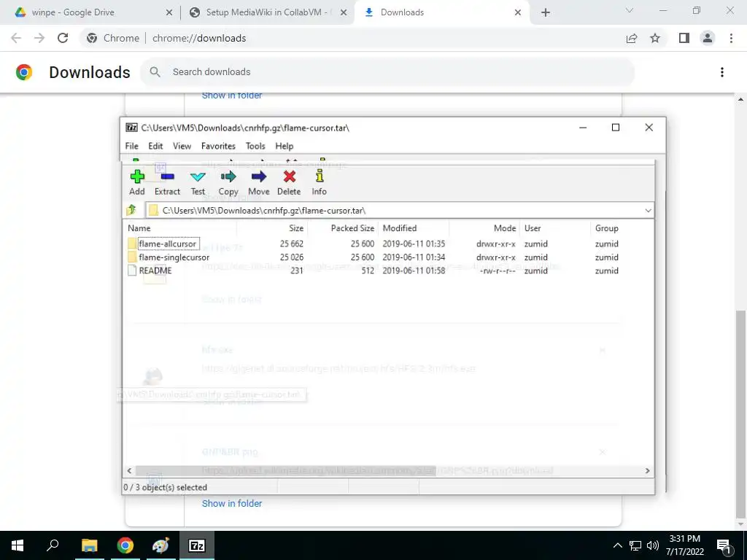This screenshot has width=747, height=560.
Task: Open taskbar search
Action: click(x=53, y=545)
